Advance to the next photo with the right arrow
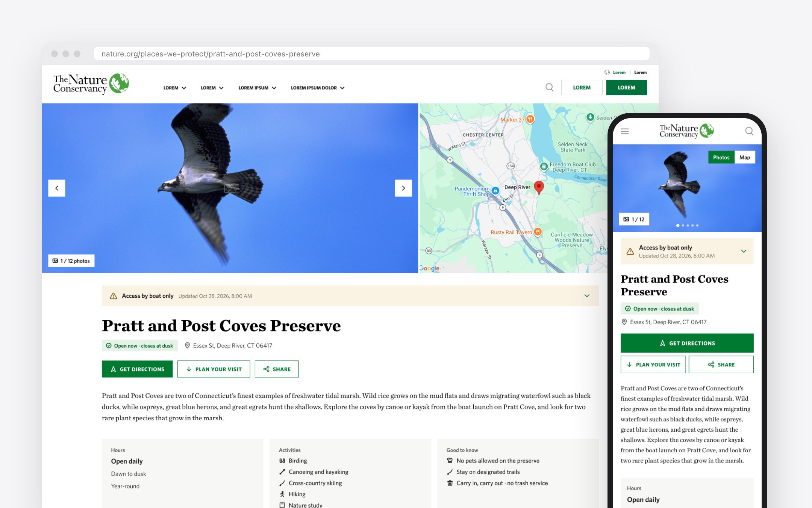The image size is (812, 508). [x=403, y=188]
